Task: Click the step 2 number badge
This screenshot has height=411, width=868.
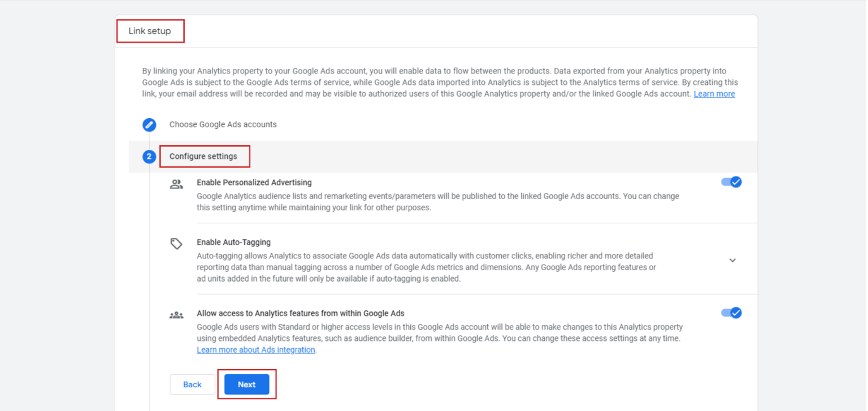Action: click(149, 157)
